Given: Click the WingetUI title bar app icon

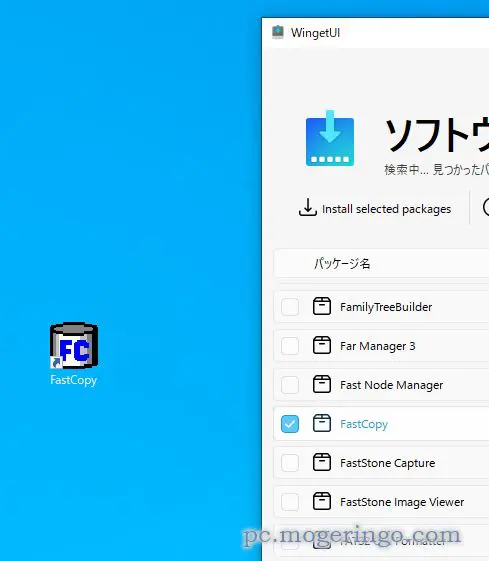Looking at the screenshot, I should 278,32.
